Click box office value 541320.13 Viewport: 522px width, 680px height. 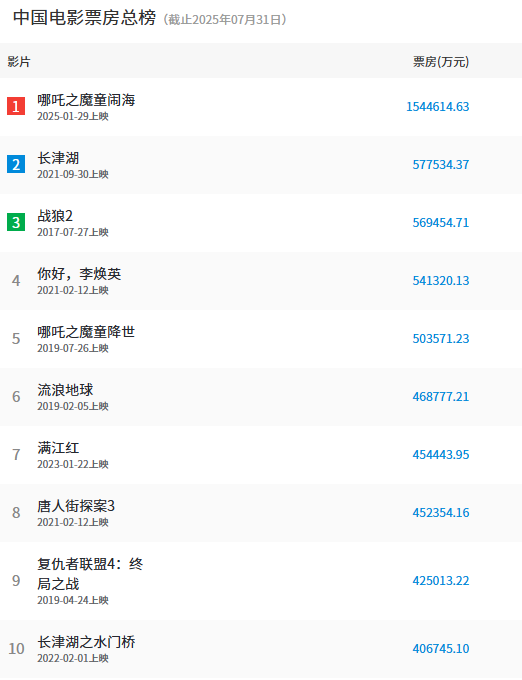pyautogui.click(x=440, y=281)
